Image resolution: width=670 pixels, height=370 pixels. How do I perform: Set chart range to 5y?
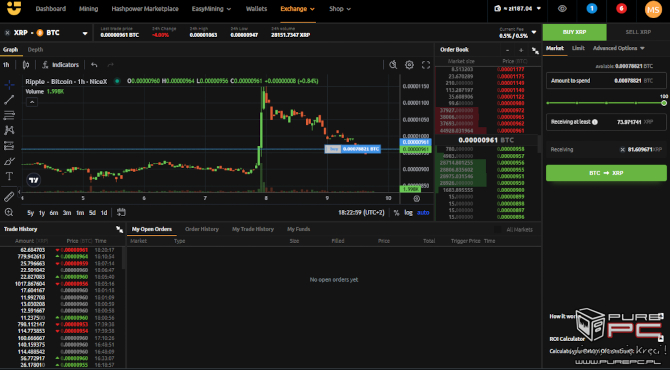(30, 213)
